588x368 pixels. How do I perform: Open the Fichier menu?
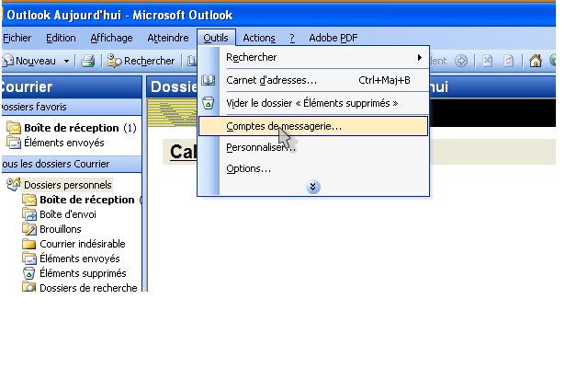pos(17,38)
